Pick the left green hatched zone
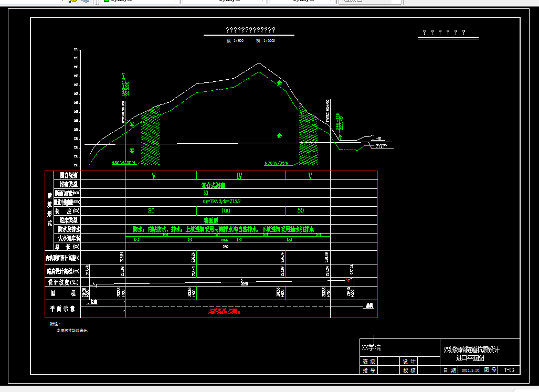The width and height of the screenshot is (539, 392). click(x=150, y=136)
